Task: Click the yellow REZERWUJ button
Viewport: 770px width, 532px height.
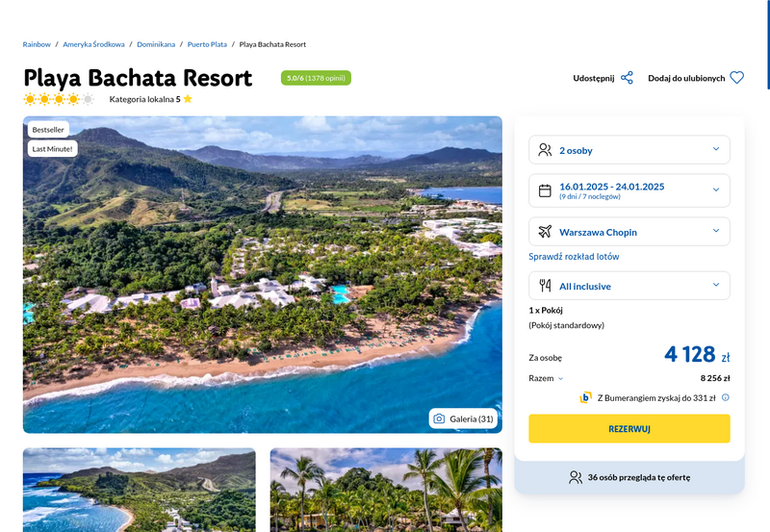Action: tap(629, 428)
